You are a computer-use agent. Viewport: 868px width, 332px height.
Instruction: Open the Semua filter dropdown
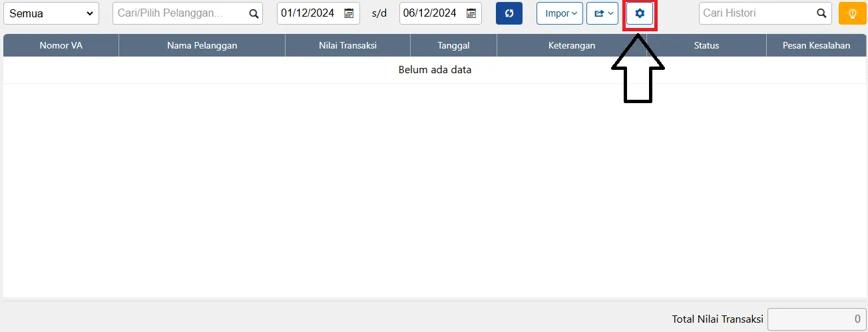coord(51,13)
